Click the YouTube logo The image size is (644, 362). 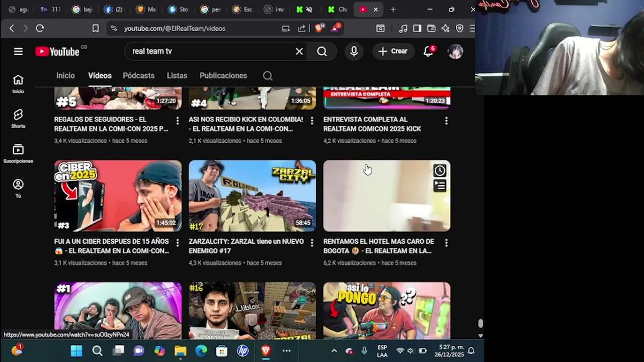(x=57, y=51)
